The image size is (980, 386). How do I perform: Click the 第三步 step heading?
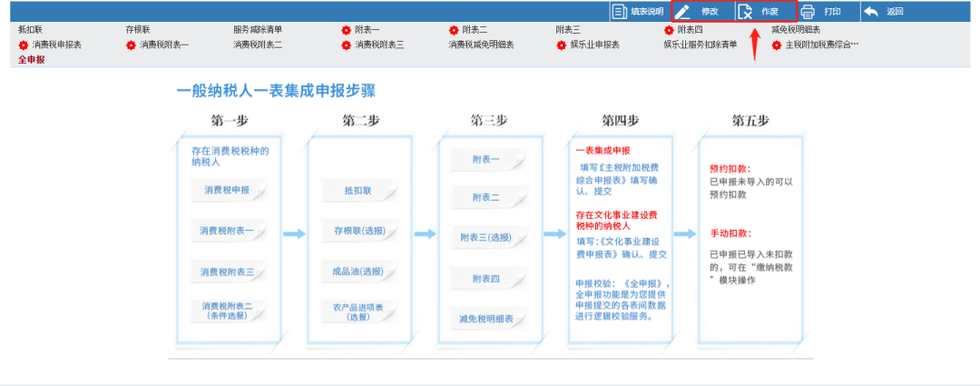(489, 122)
